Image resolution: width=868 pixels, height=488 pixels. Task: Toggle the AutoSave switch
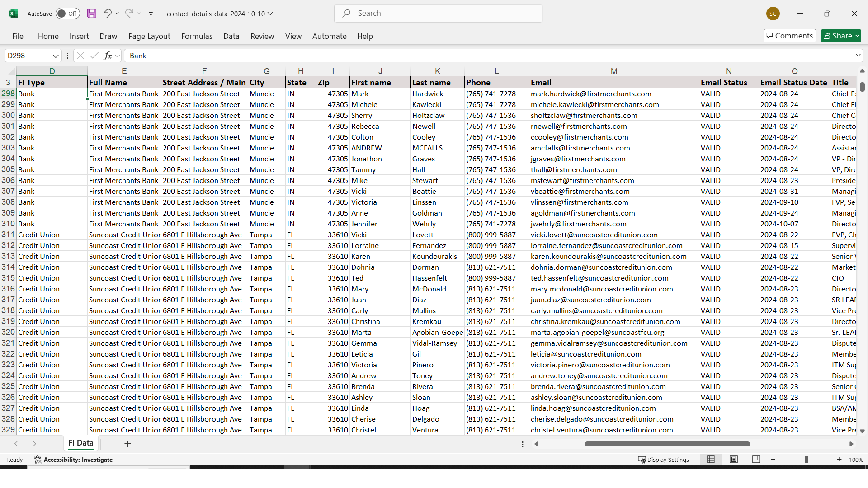click(67, 14)
